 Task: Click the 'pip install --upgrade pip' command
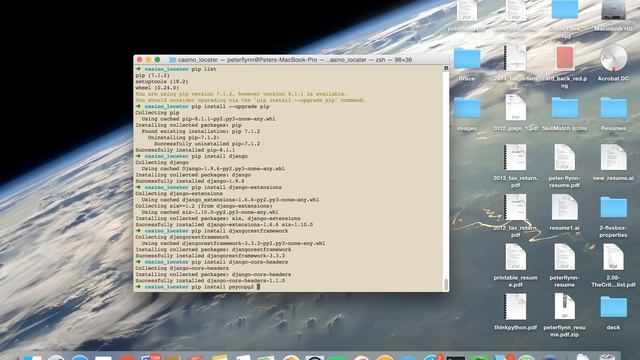point(202,107)
